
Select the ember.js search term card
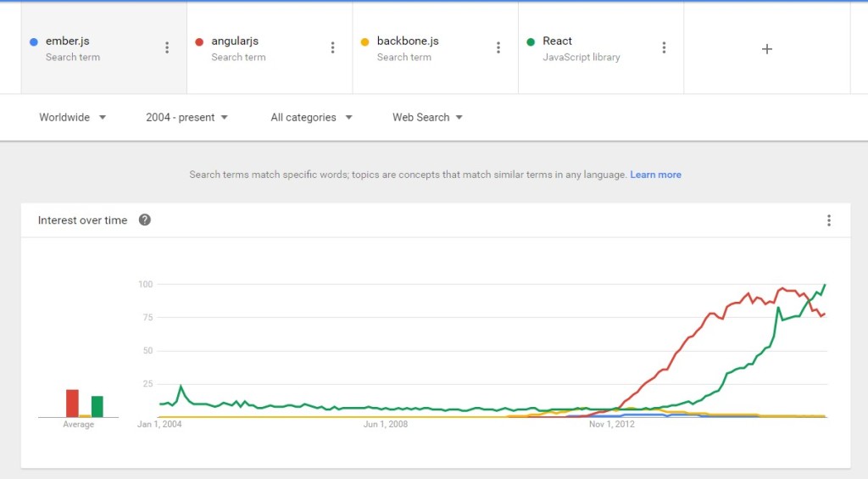(x=103, y=48)
